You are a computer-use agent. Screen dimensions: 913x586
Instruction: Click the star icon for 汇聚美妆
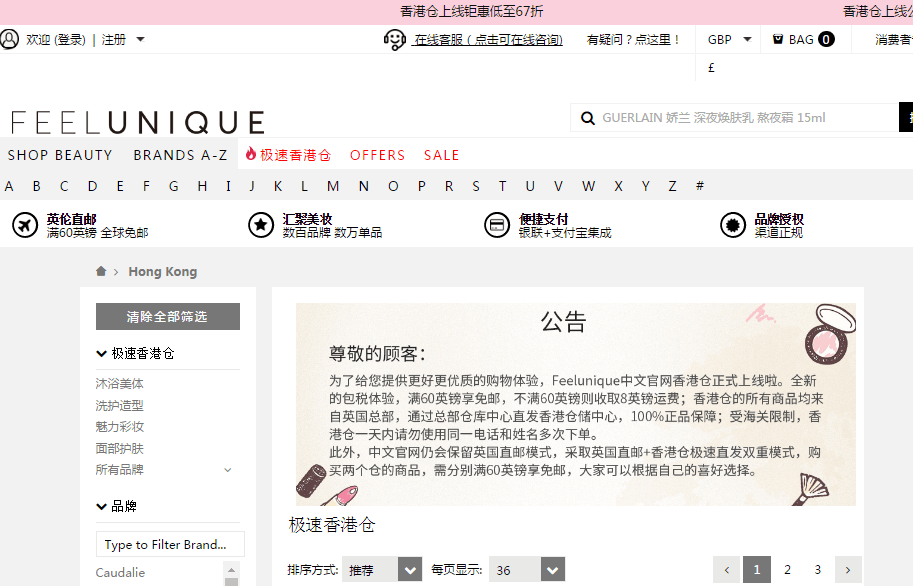261,225
